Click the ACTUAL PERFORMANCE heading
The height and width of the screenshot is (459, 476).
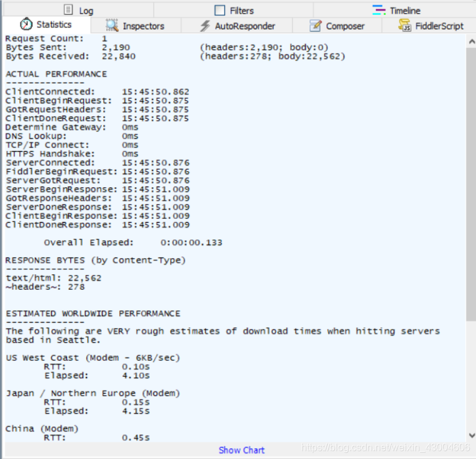(x=56, y=74)
